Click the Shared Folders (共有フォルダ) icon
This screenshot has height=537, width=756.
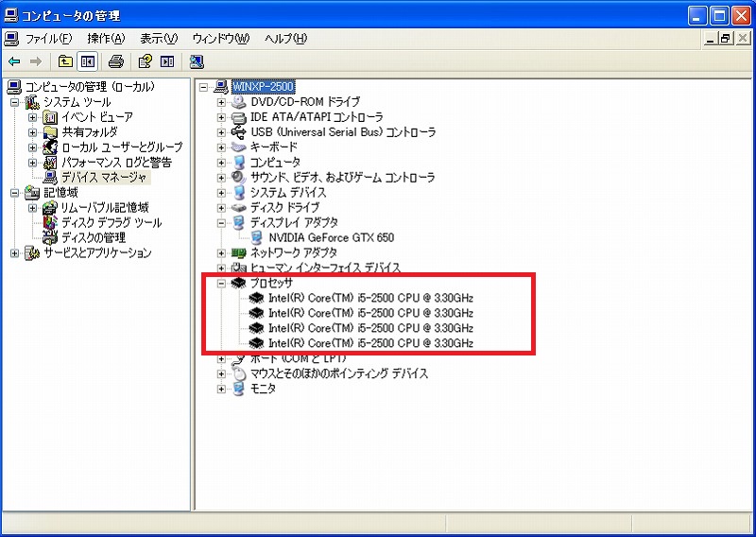(x=50, y=131)
